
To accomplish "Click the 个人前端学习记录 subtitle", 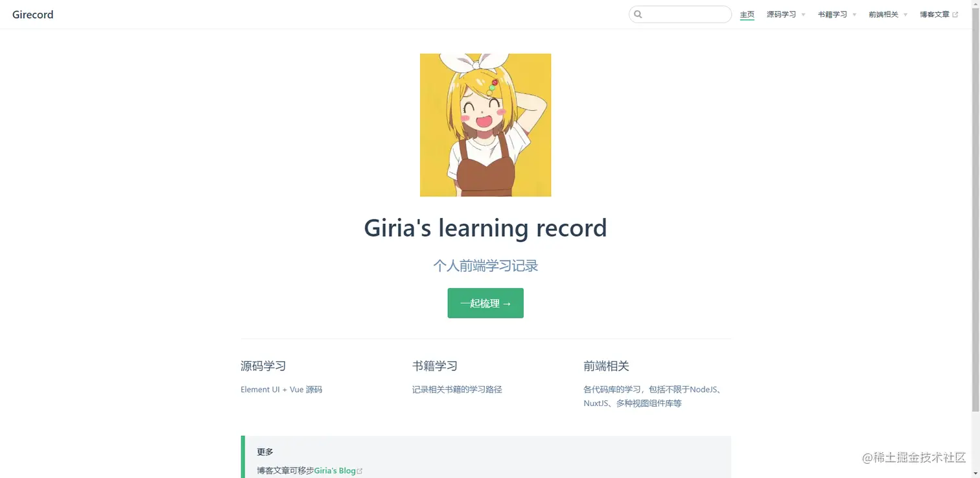I will click(x=485, y=265).
